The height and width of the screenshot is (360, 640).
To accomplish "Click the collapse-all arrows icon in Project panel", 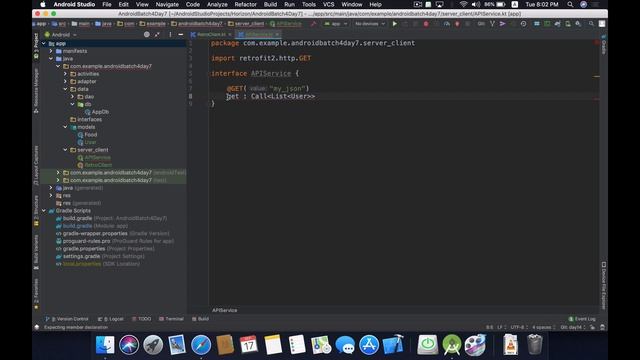I will point(157,35).
